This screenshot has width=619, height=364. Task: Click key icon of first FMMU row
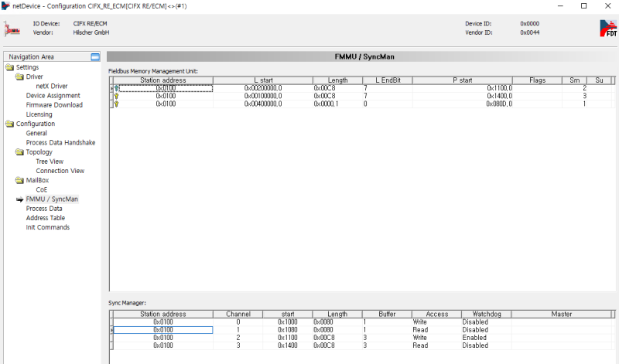point(117,88)
